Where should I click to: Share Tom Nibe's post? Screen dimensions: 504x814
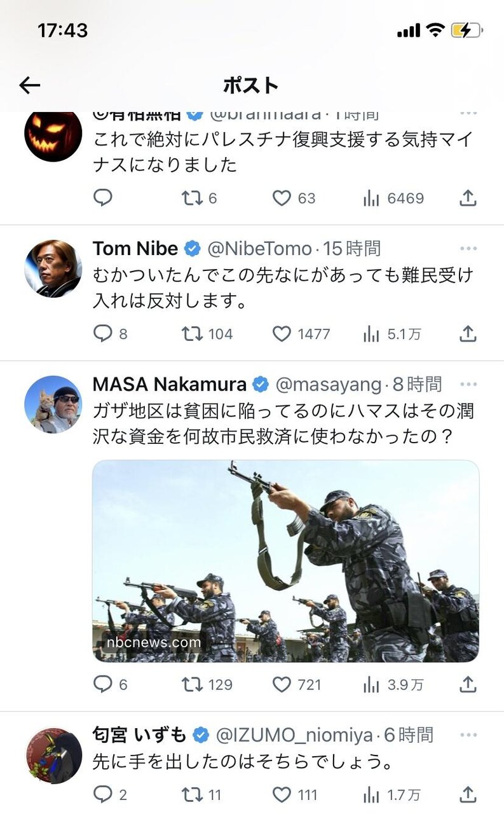pyautogui.click(x=468, y=334)
